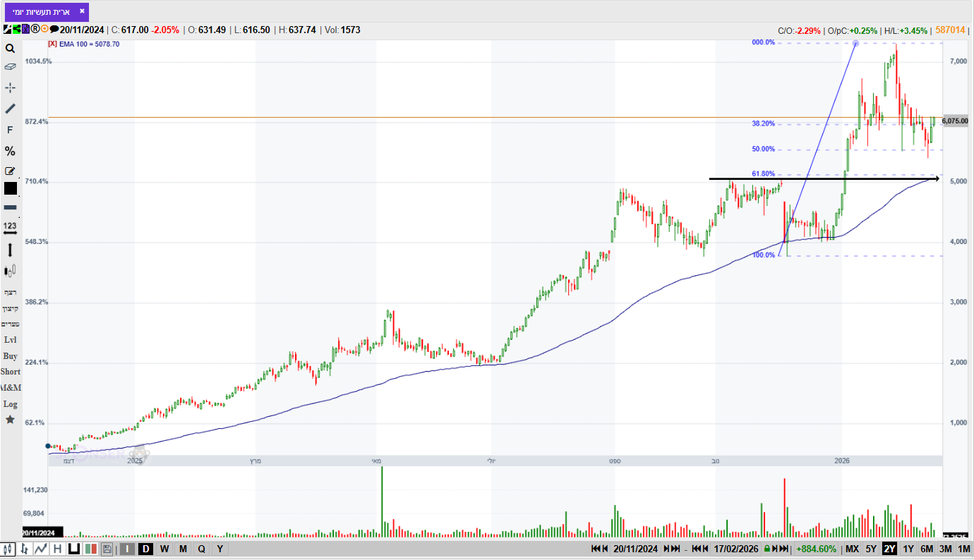The image size is (974, 560).
Task: Click the 123 price range measure tool
Action: [10, 228]
